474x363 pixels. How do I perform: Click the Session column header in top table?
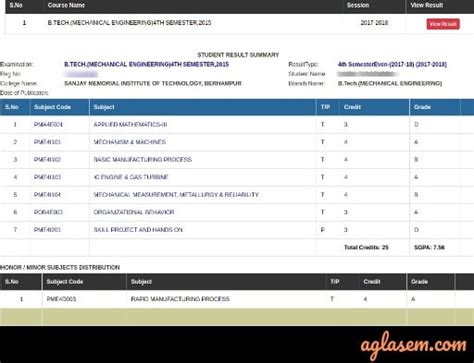[x=358, y=5]
